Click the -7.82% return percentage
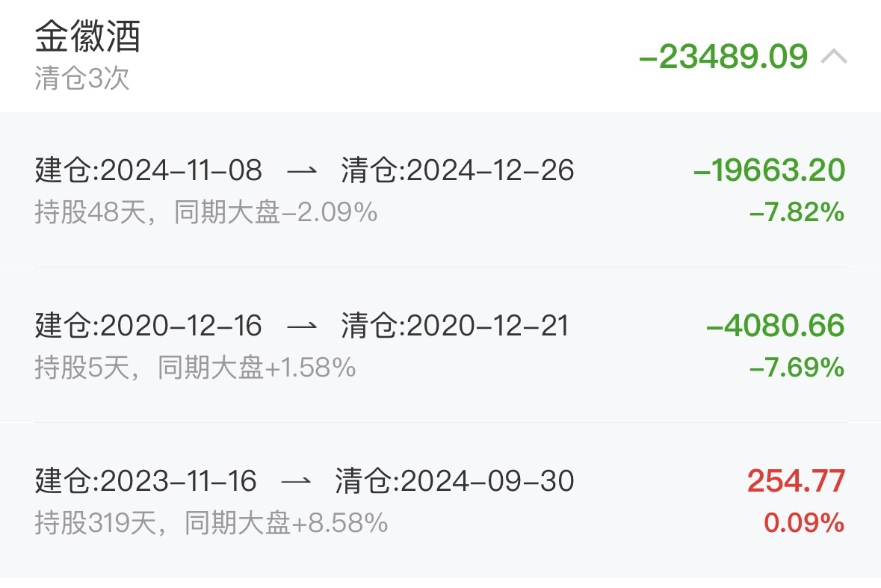This screenshot has width=881, height=588. coord(797,212)
